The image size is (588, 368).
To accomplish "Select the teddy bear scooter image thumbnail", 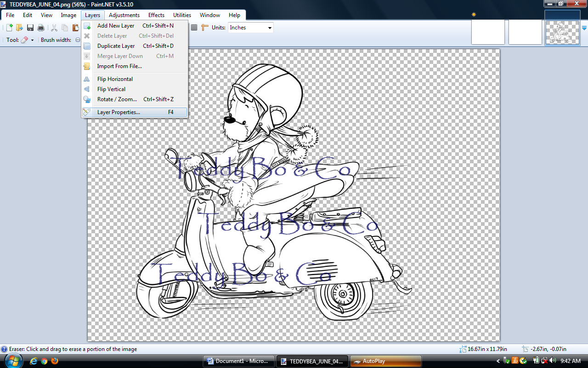I will 562,32.
